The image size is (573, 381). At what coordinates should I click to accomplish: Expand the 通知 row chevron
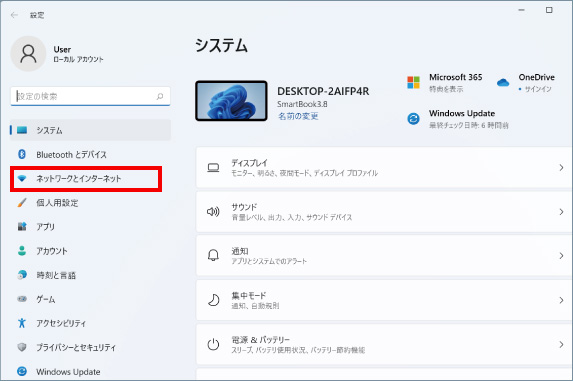[561, 256]
